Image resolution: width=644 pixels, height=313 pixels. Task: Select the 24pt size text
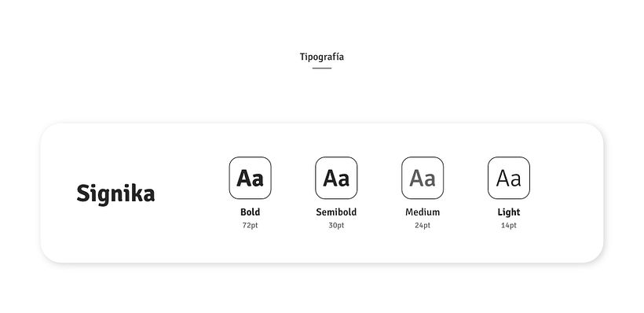click(423, 226)
